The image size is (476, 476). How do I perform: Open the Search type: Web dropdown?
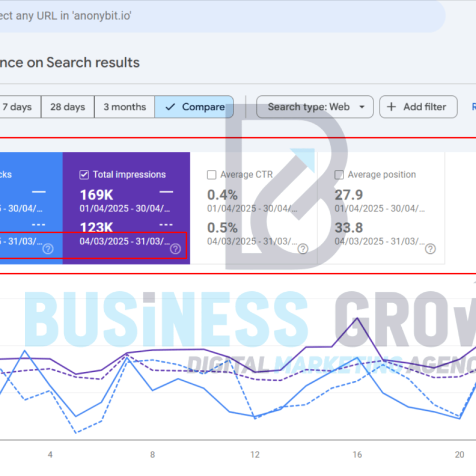coord(315,107)
